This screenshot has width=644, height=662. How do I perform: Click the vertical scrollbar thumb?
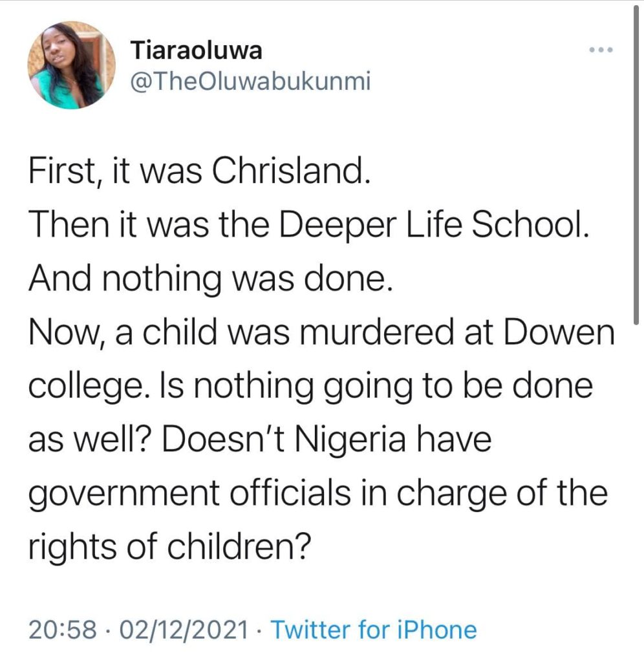click(636, 162)
